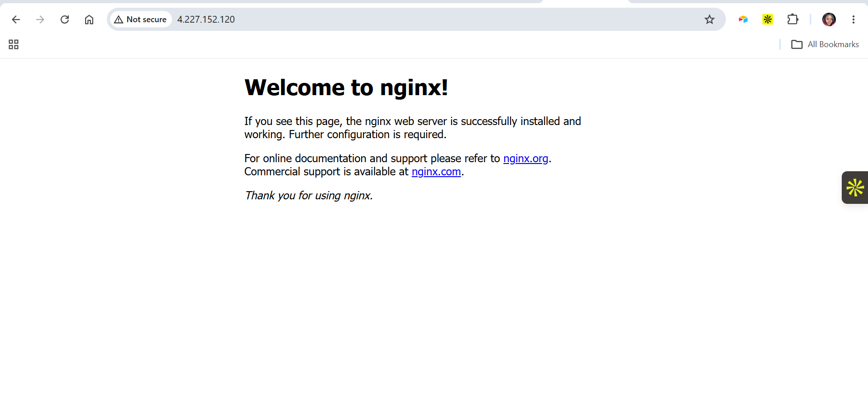
Task: Reload the current page
Action: point(65,19)
